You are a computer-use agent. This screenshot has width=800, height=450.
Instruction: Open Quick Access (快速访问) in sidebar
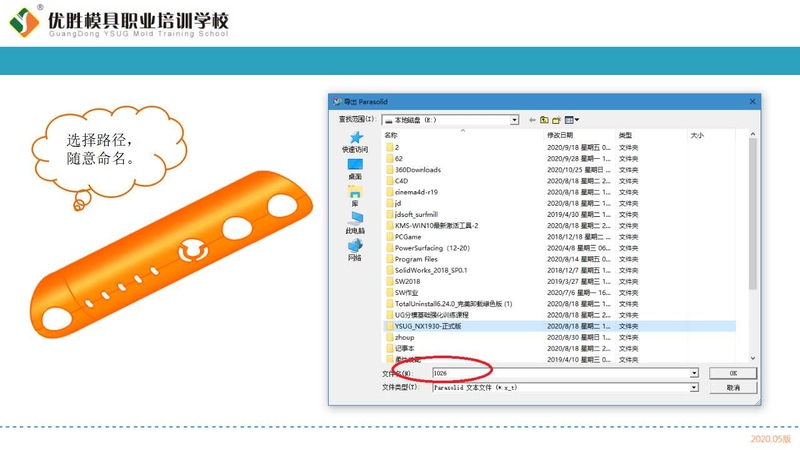tap(355, 142)
